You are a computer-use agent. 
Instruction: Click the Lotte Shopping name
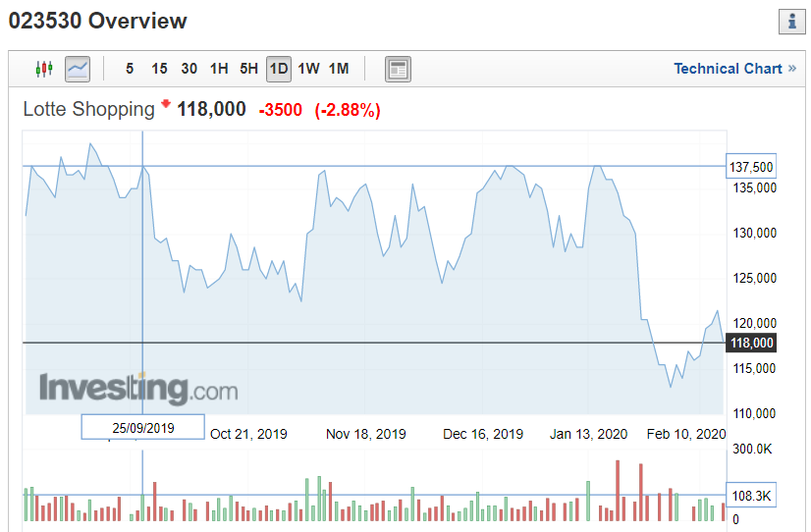click(89, 110)
